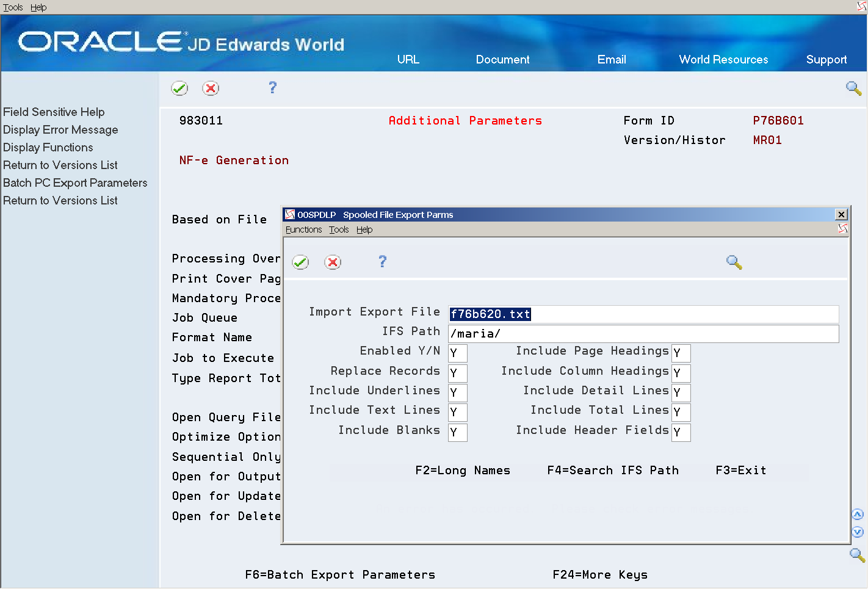Viewport: 868px width, 589px height.
Task: Open the Support link in the header
Action: coord(826,59)
